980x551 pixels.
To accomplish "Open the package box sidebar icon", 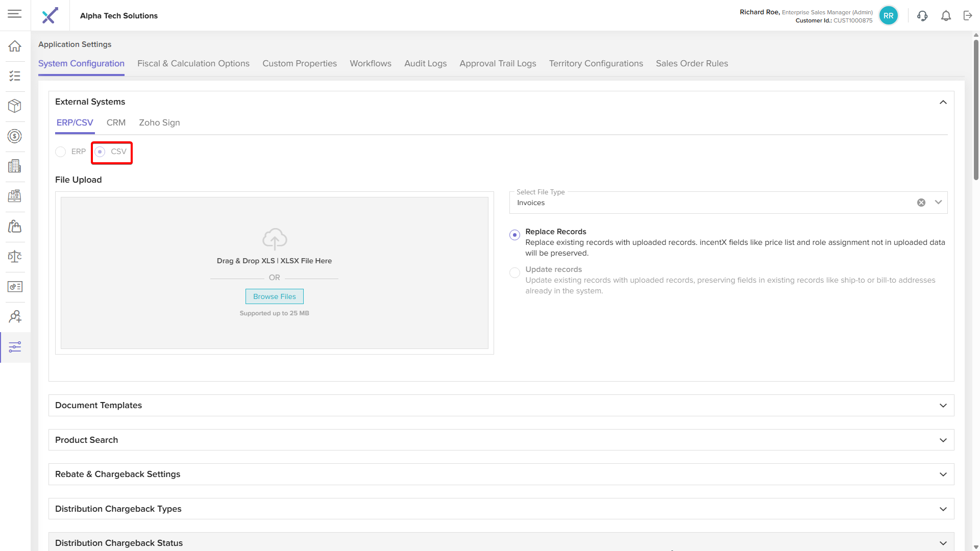I will click(x=15, y=106).
